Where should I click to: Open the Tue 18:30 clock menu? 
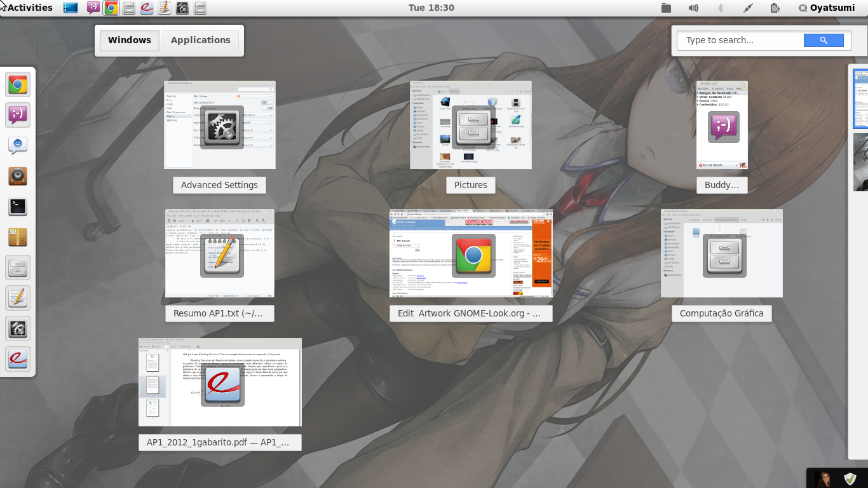tap(431, 8)
